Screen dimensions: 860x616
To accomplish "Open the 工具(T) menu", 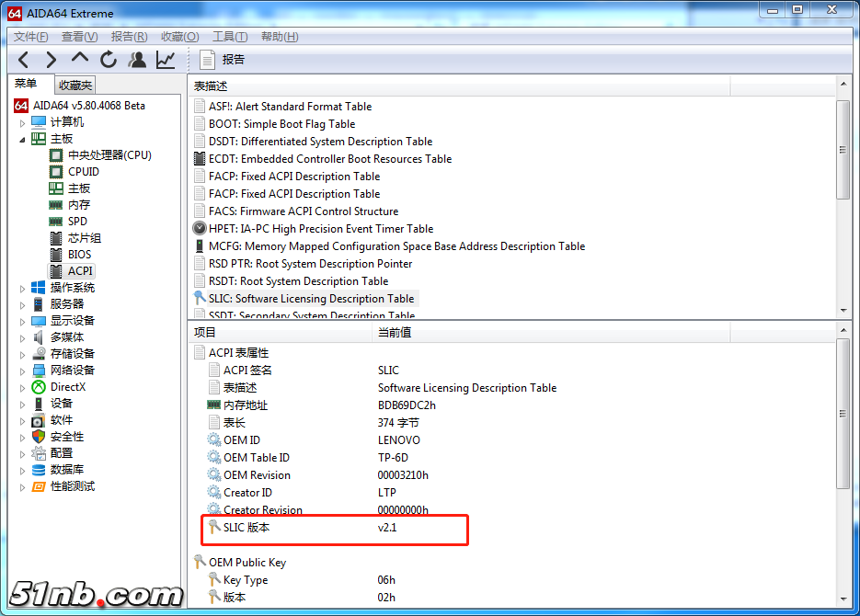I will click(x=229, y=37).
